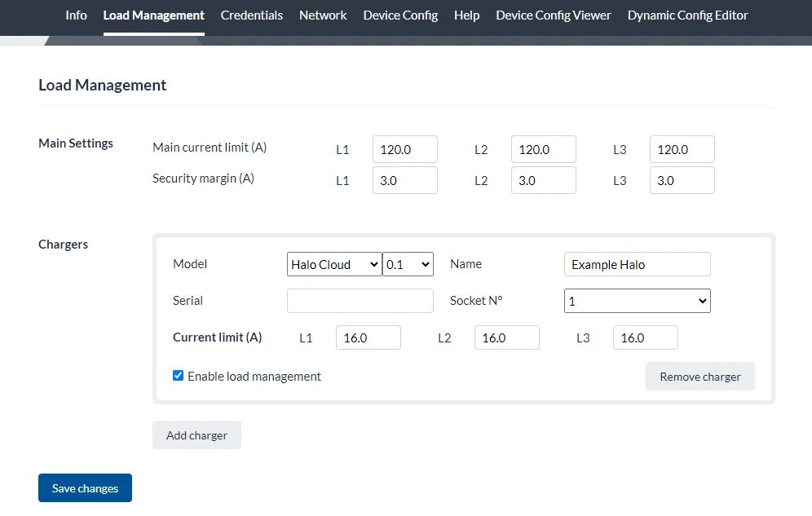Viewport: 812px width, 516px height.
Task: Focus Main current limit L3 field
Action: coord(682,149)
